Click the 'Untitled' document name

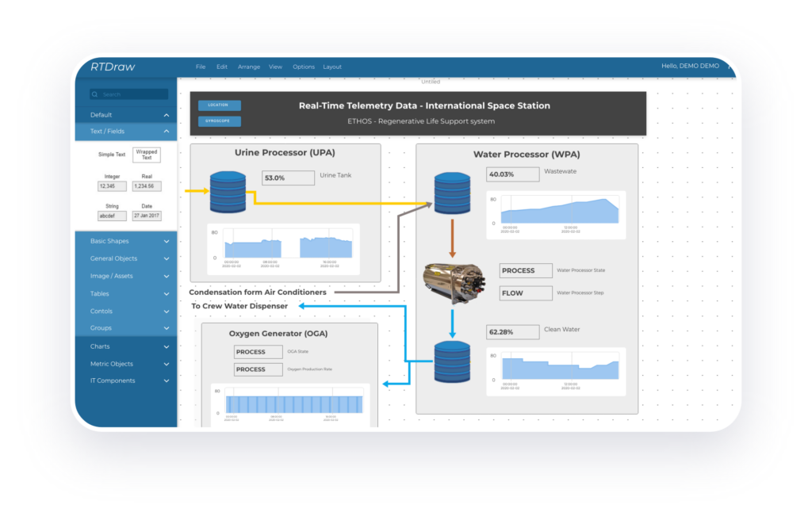[x=431, y=82]
